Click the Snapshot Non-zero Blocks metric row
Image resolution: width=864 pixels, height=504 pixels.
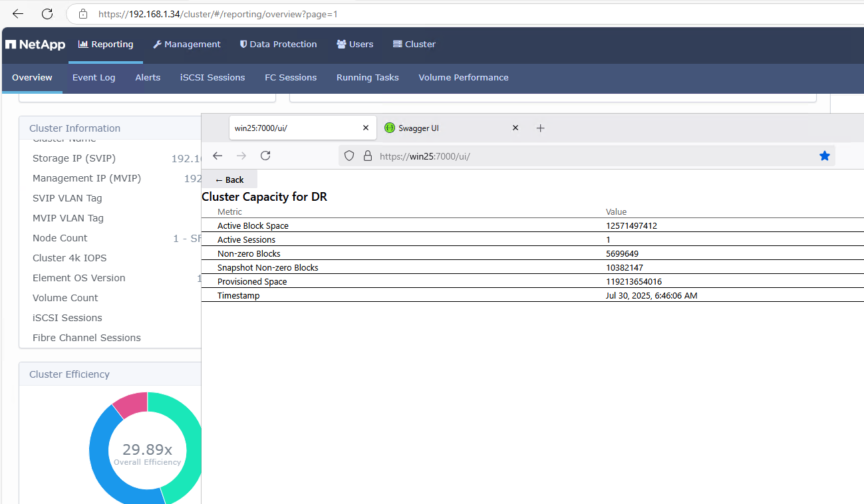pos(533,267)
